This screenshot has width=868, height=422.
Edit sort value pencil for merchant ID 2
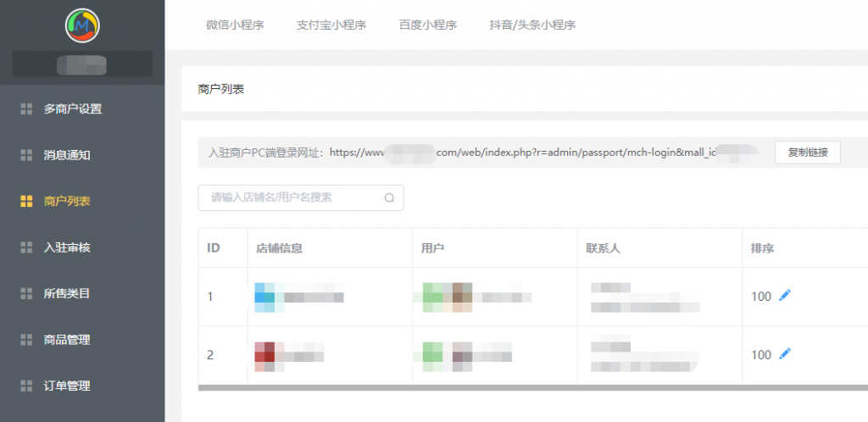click(x=785, y=354)
